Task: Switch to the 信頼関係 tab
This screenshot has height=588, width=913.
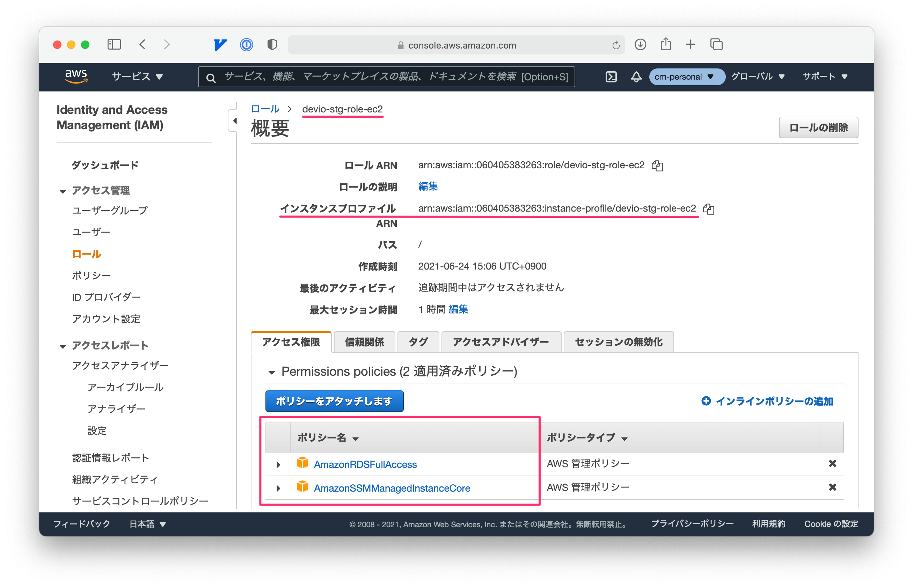Action: 364,342
